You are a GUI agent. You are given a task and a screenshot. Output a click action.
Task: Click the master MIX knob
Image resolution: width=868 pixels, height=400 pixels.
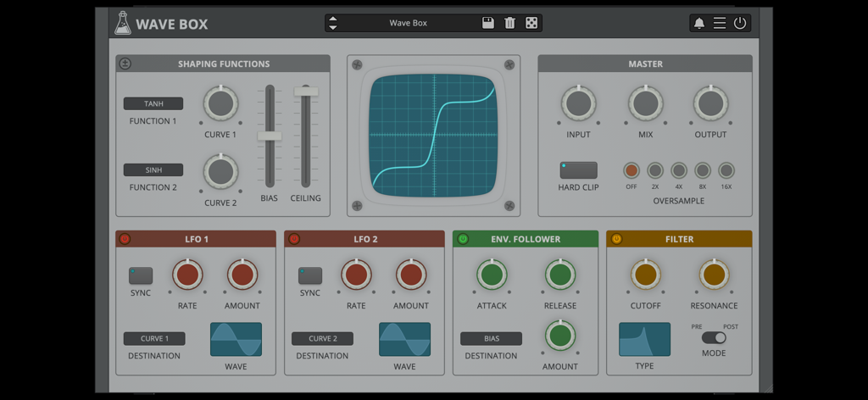pyautogui.click(x=645, y=103)
